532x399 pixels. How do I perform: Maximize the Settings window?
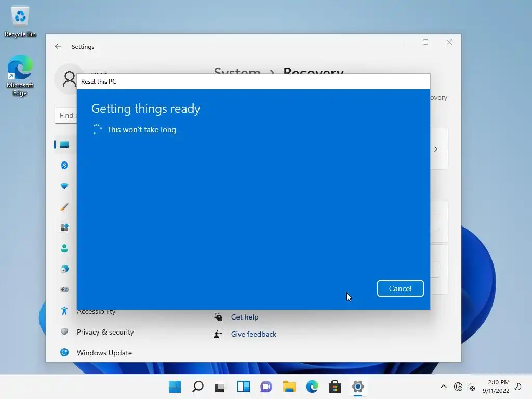point(425,42)
